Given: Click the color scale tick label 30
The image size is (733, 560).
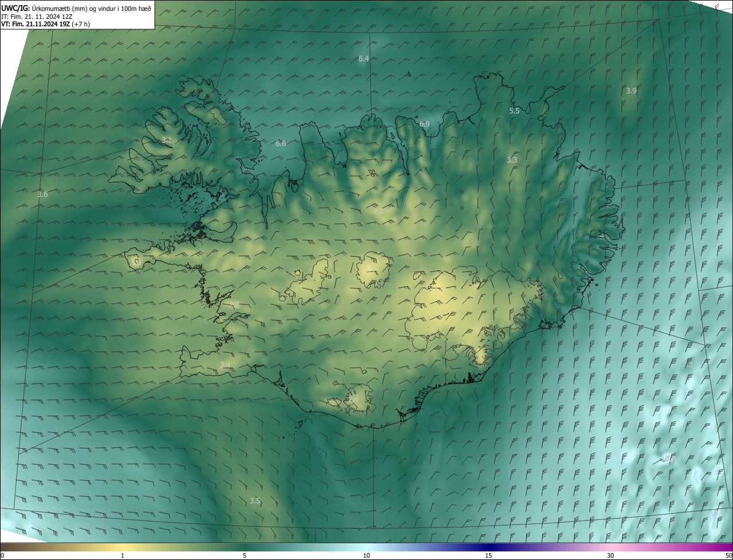Looking at the screenshot, I should pos(610,555).
